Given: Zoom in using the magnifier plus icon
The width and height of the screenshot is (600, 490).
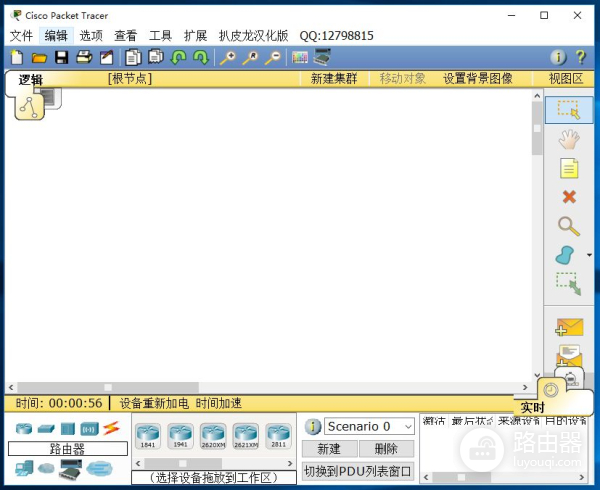Looking at the screenshot, I should click(228, 58).
